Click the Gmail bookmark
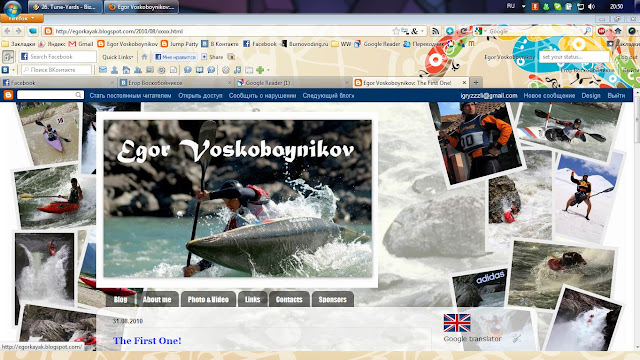 (81, 44)
